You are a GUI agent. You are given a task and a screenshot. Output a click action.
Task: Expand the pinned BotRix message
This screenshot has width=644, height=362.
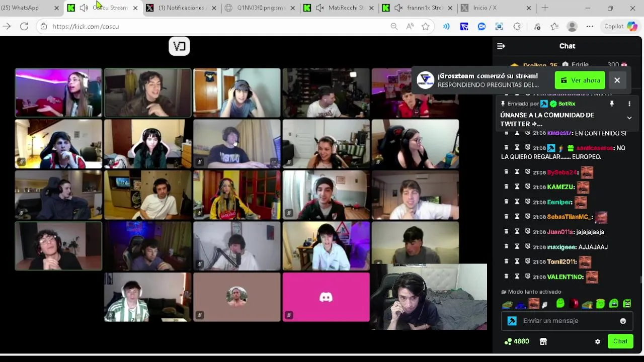(629, 118)
